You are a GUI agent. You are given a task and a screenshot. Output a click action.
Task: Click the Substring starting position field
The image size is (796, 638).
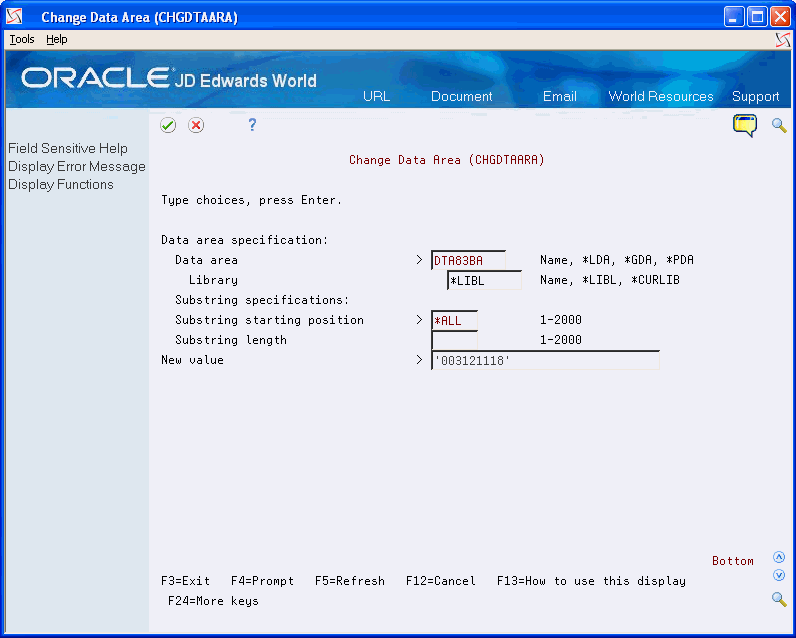pos(454,320)
